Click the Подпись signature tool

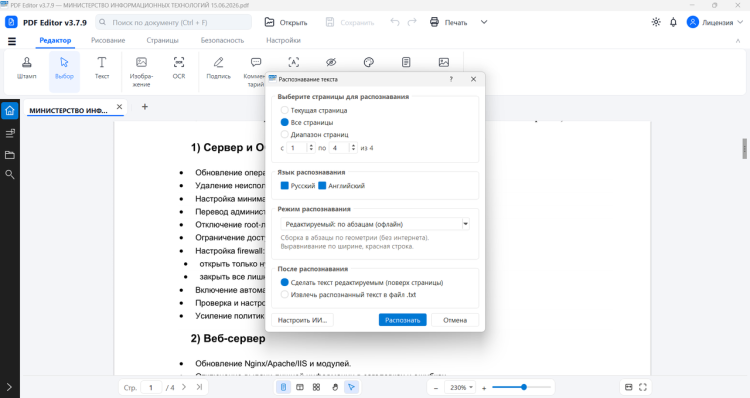point(219,68)
